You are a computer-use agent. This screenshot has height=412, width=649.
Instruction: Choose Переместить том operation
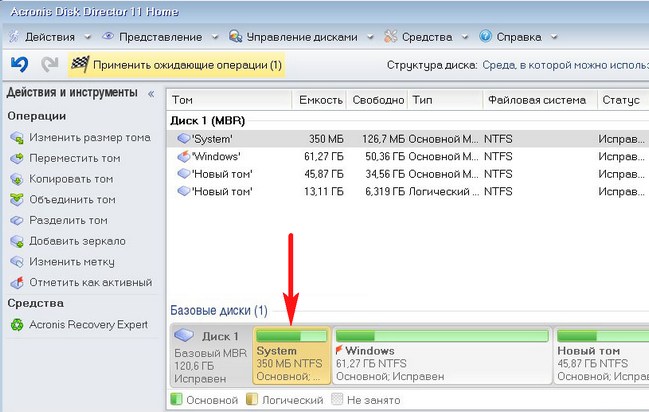[75, 158]
